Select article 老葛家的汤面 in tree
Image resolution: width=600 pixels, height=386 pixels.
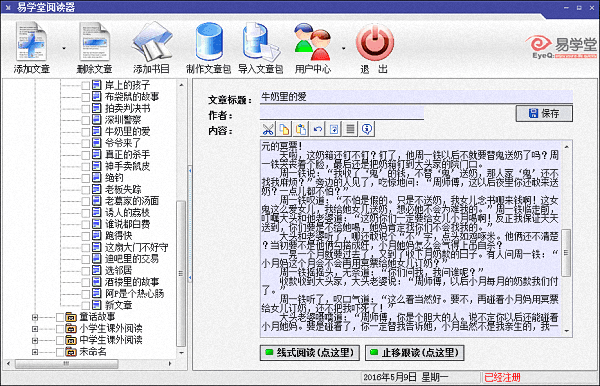(x=132, y=200)
